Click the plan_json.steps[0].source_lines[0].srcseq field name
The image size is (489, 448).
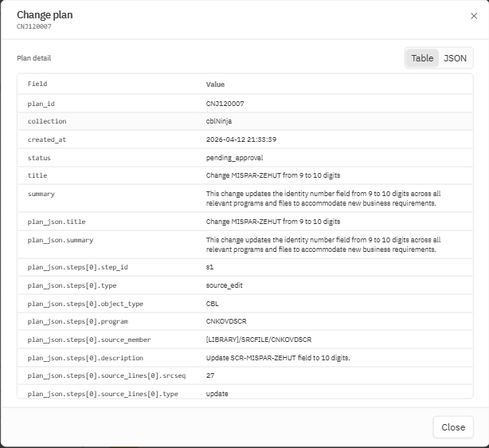coord(107,375)
